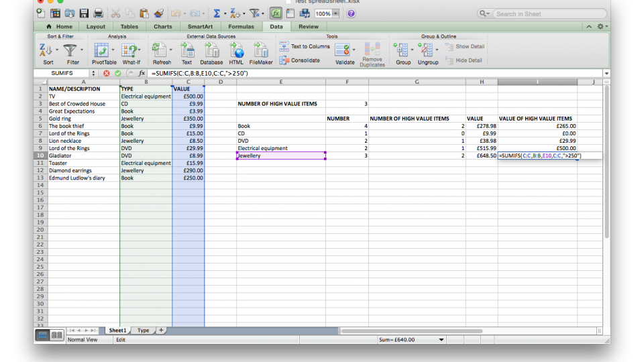The image size is (644, 362).
Task: Collapse the ribbon with chevron
Action: [x=589, y=26]
